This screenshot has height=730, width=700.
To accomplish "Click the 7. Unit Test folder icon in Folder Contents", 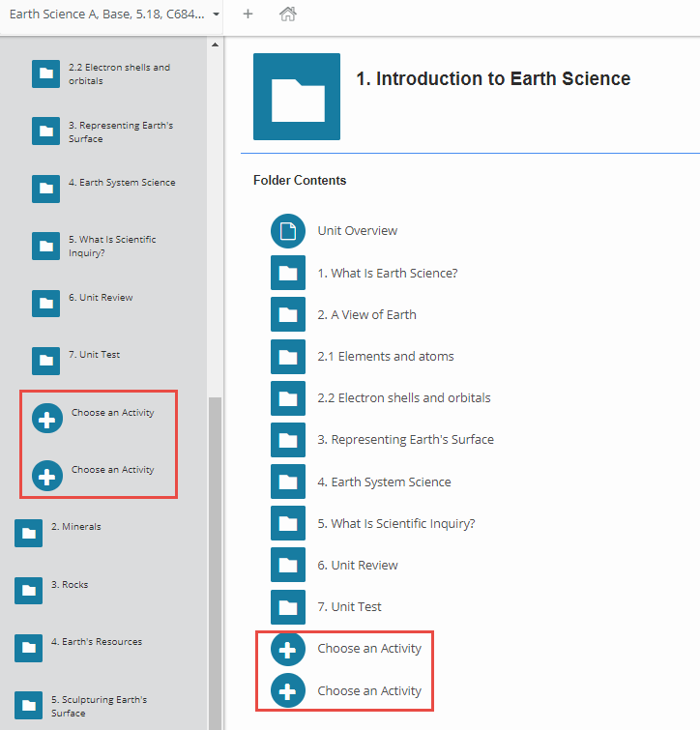I will (288, 607).
